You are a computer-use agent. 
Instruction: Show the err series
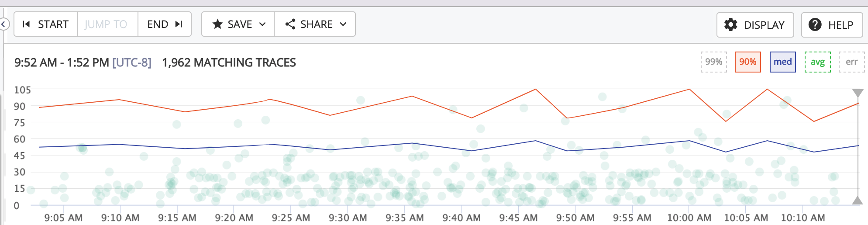coord(851,62)
